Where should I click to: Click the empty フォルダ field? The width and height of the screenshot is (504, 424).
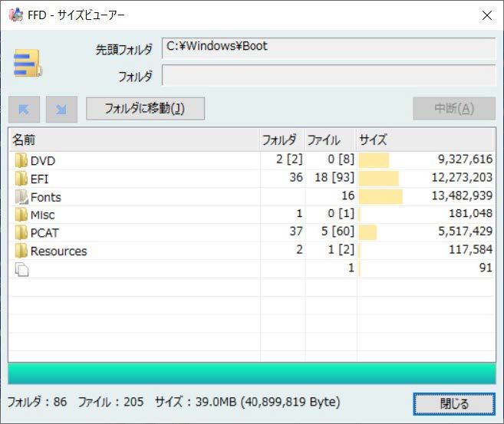pyautogui.click(x=328, y=75)
